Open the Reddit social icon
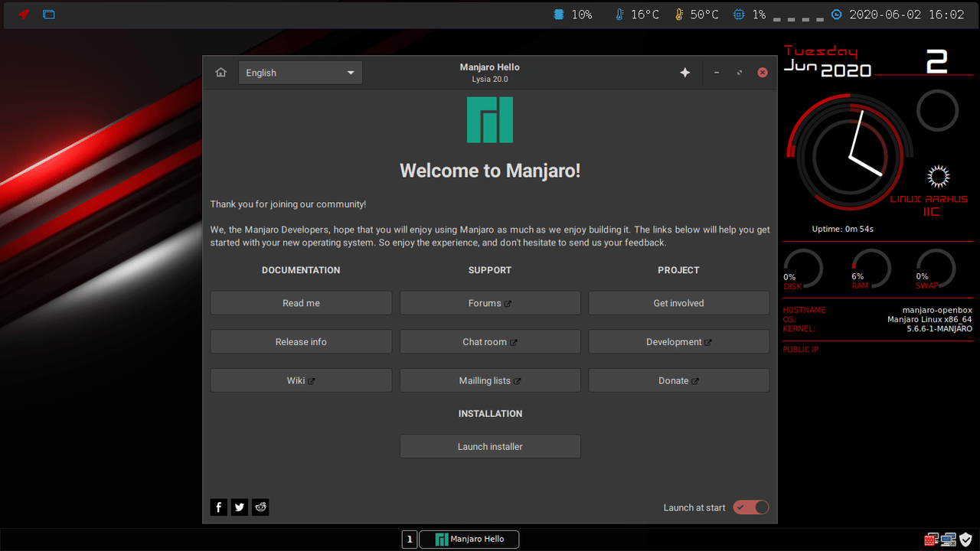980x551 pixels. 260,507
